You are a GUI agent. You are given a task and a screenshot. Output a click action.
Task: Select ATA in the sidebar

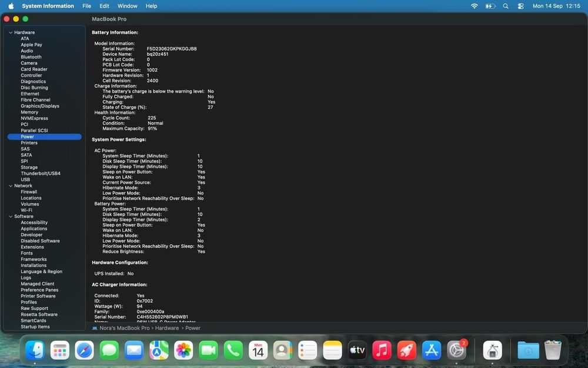point(25,39)
